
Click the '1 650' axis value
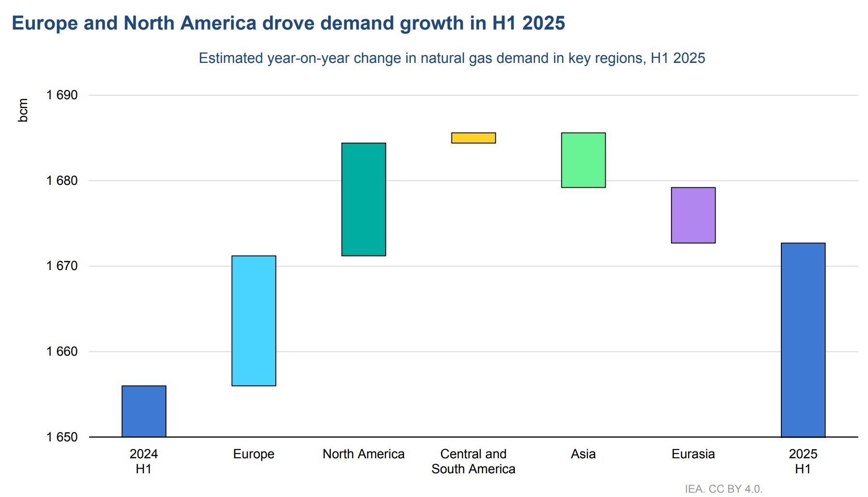click(x=62, y=437)
